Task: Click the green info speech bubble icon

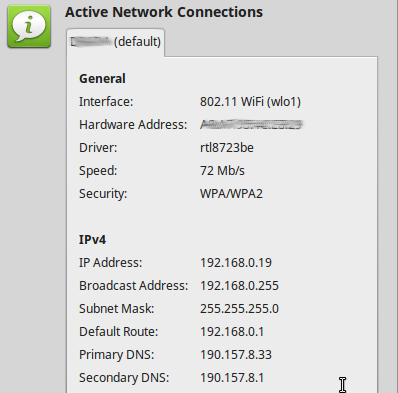Action: 29,26
